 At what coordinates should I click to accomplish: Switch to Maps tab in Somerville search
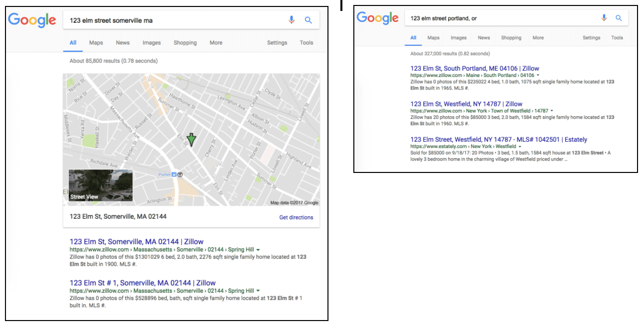tap(96, 43)
